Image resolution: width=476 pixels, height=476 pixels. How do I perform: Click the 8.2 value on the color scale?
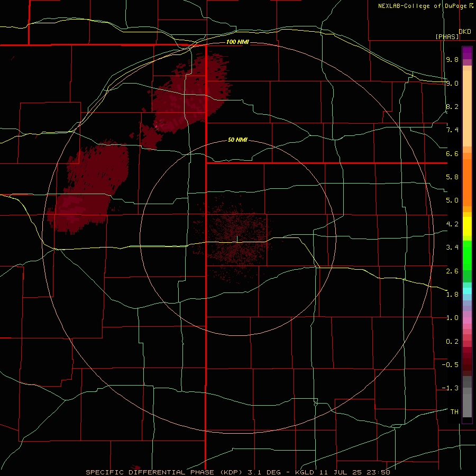(452, 106)
